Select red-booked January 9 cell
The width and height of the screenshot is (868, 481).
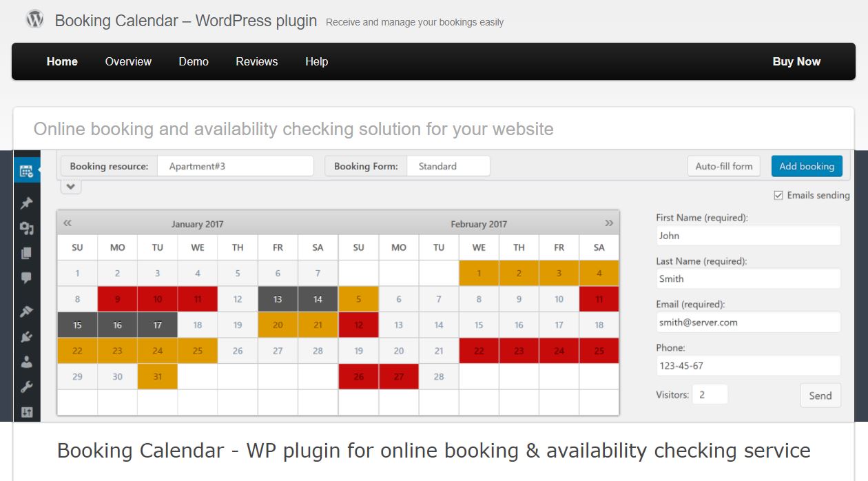pos(117,299)
